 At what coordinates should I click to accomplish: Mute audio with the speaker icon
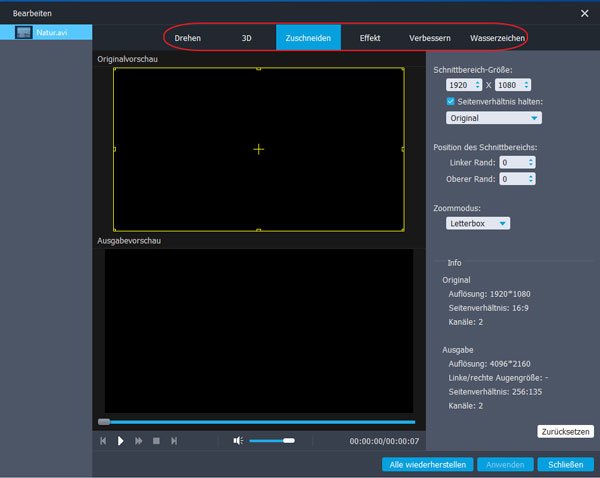click(238, 440)
